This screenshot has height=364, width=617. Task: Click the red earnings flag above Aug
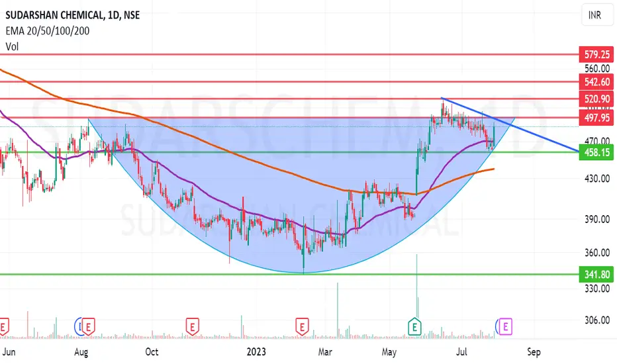pyautogui.click(x=89, y=327)
